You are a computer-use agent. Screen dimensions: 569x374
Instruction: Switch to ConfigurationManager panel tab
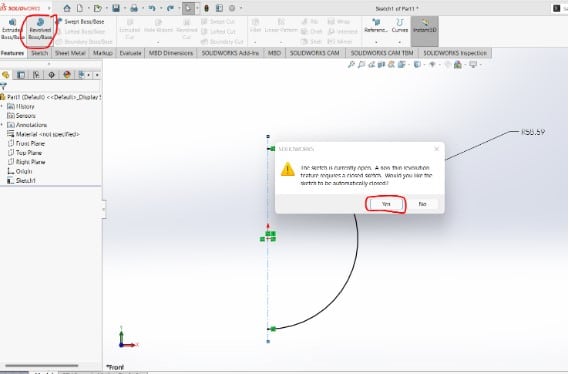pos(36,75)
